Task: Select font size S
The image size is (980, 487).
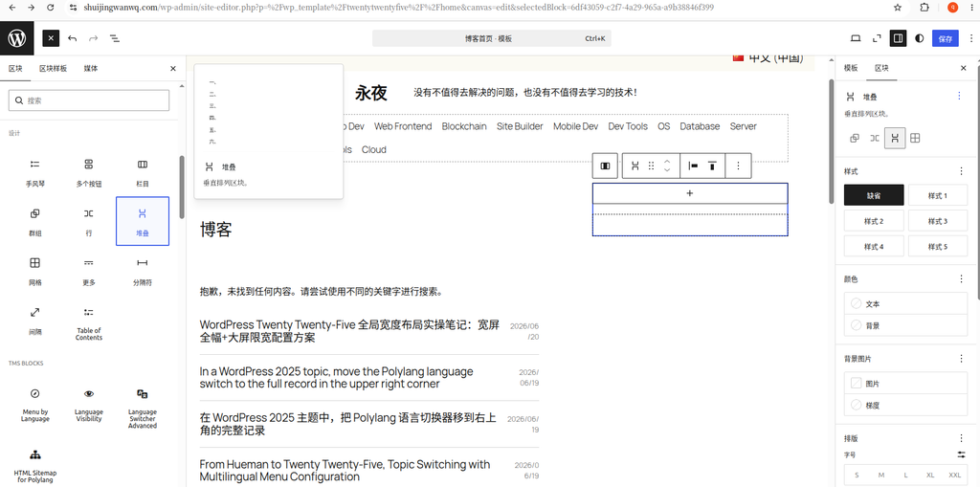Action: coord(857,476)
